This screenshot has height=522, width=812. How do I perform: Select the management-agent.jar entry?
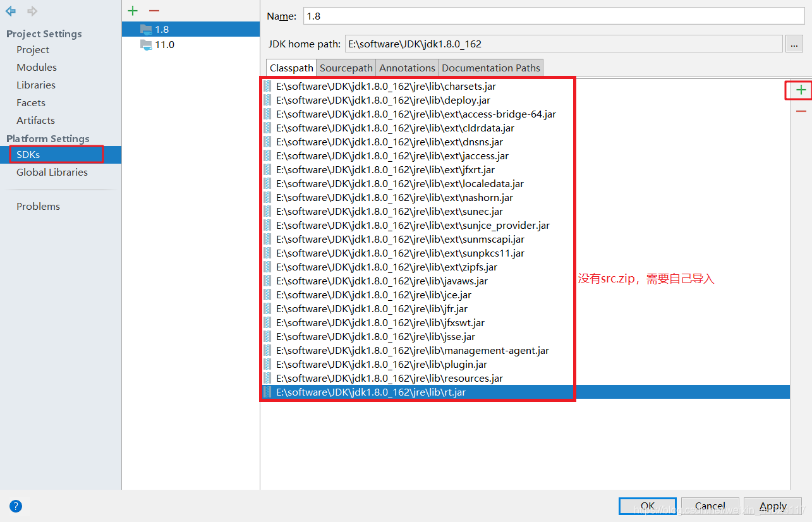click(x=524, y=350)
